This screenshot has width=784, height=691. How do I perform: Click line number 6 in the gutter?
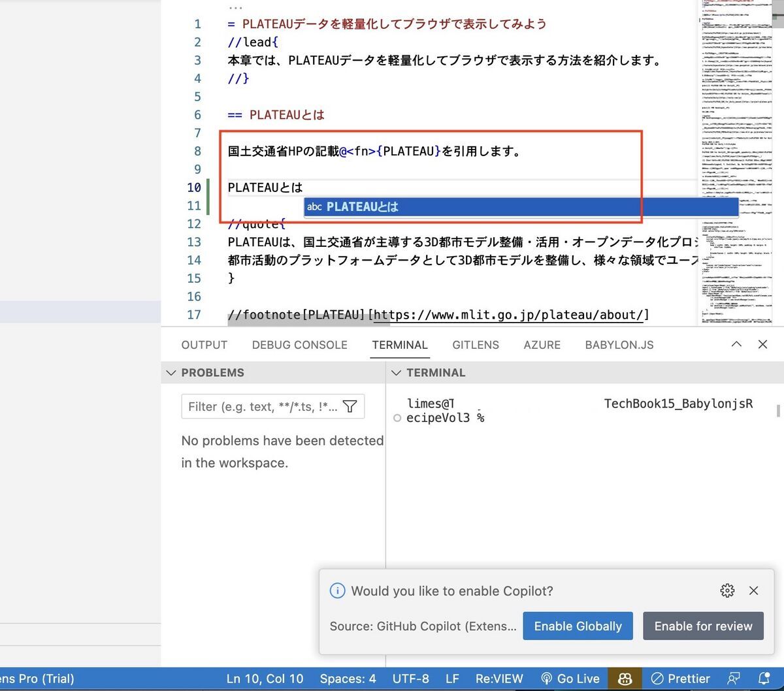(198, 115)
